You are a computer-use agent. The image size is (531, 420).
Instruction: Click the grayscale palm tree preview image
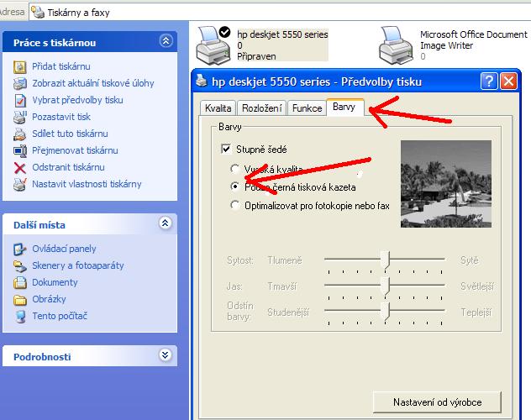pos(446,184)
